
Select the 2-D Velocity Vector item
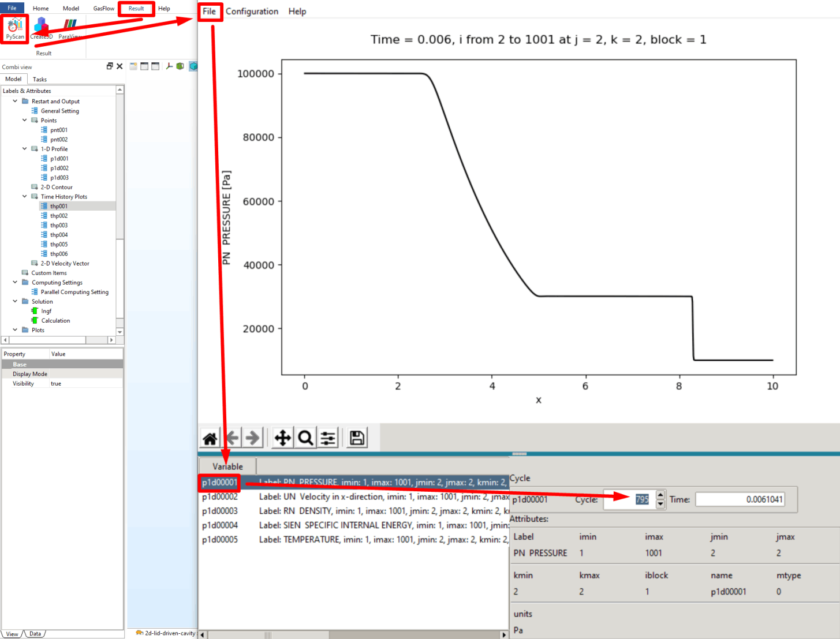coord(65,263)
